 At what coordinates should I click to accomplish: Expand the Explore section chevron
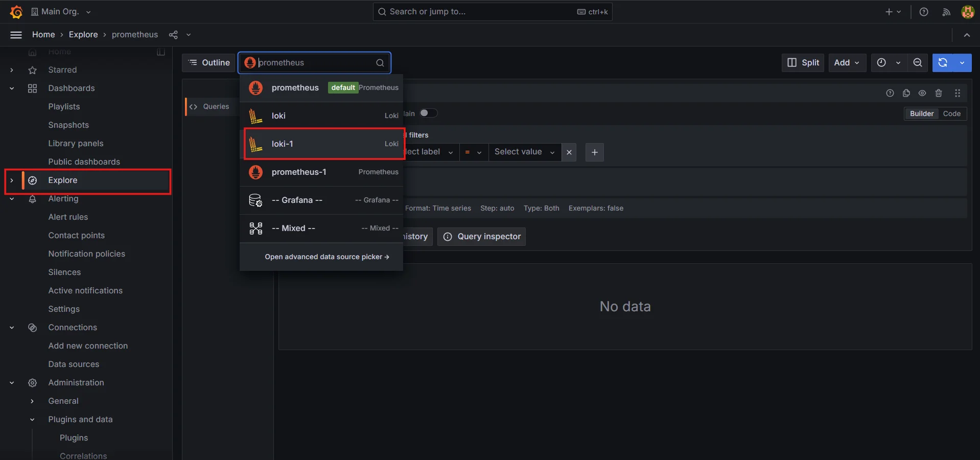click(12, 180)
